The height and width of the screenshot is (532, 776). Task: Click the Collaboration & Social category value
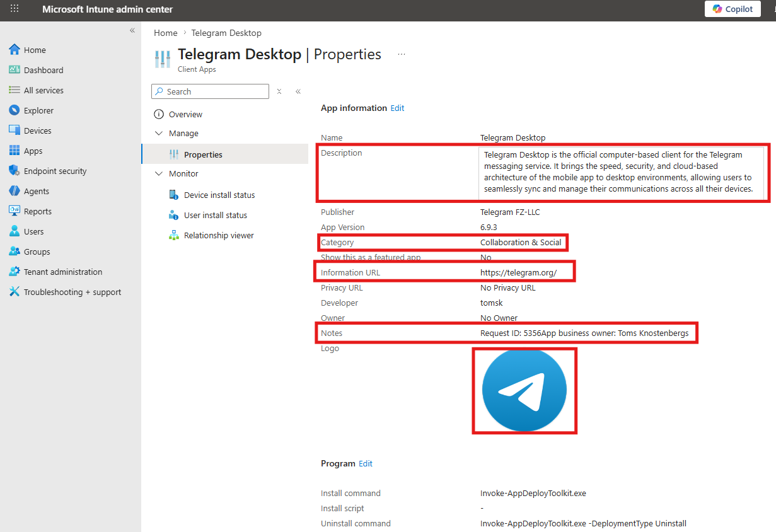(521, 242)
